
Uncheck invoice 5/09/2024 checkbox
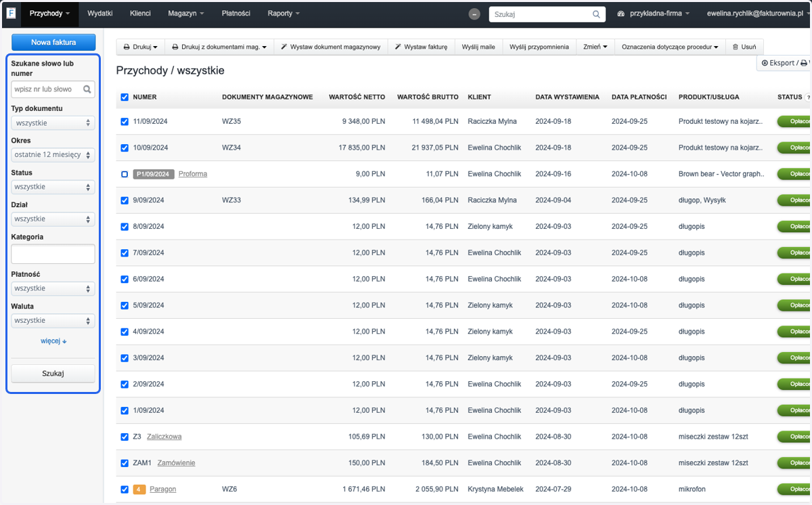tap(125, 305)
